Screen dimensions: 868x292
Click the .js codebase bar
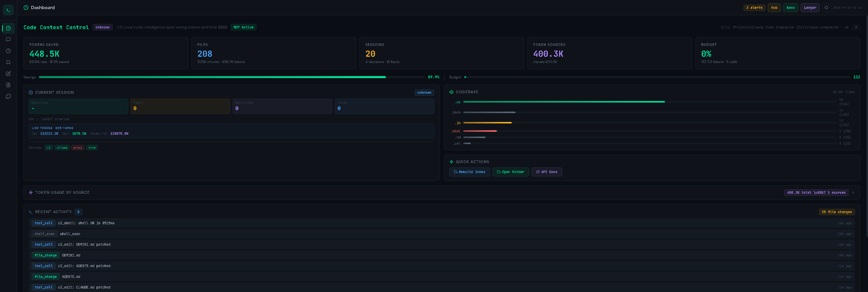click(650, 123)
